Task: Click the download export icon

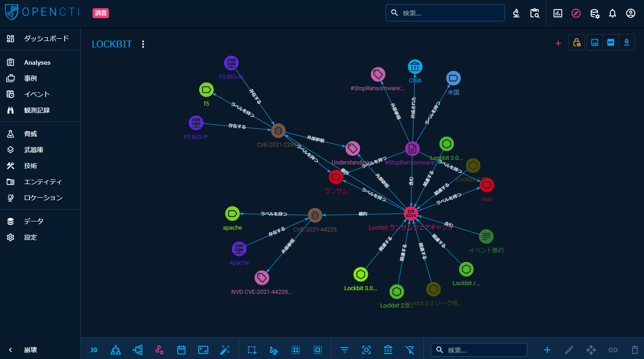Action: pos(627,42)
